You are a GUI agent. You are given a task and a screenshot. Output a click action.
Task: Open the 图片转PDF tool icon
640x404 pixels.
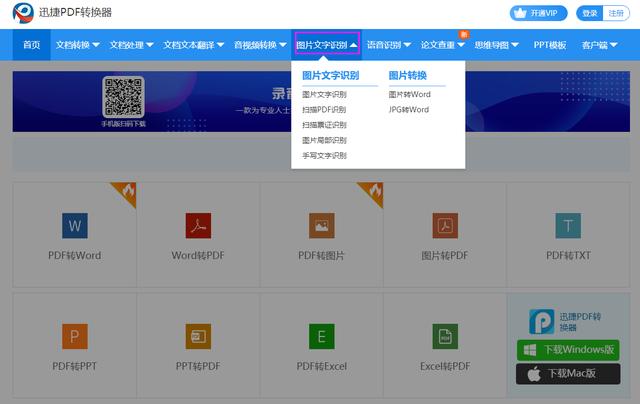click(445, 226)
